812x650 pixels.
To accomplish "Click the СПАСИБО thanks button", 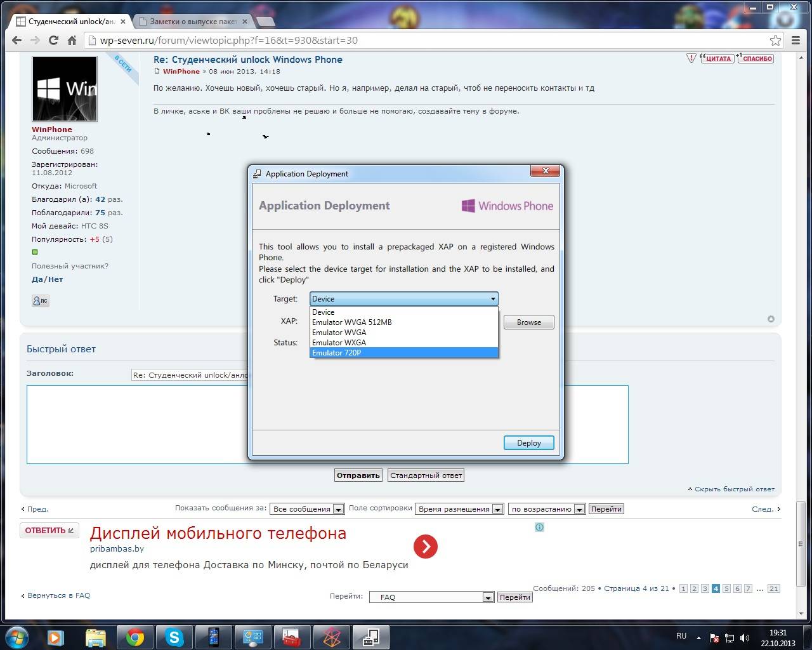I will 755,58.
